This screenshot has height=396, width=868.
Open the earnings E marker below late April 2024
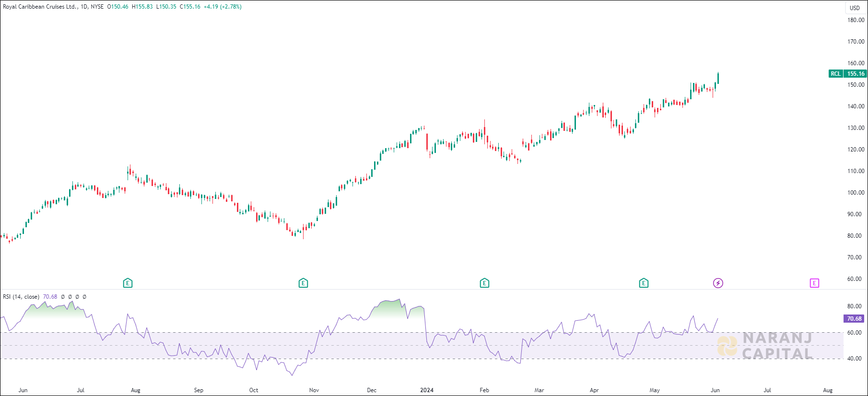(644, 283)
